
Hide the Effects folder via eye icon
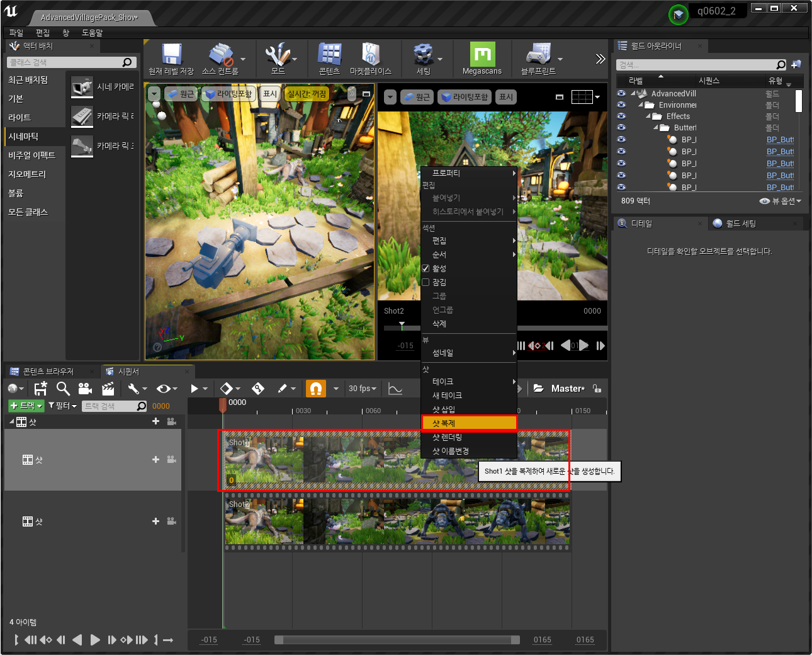621,116
